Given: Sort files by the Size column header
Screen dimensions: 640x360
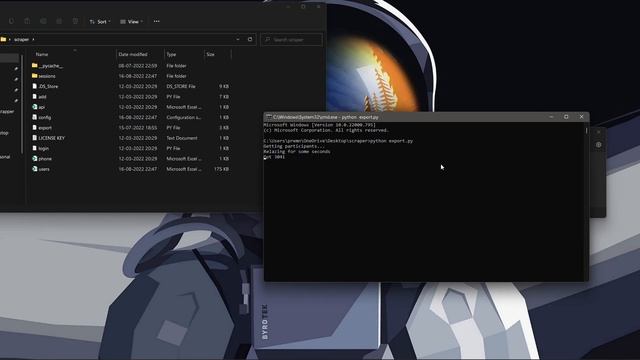Looking at the screenshot, I should [210, 54].
